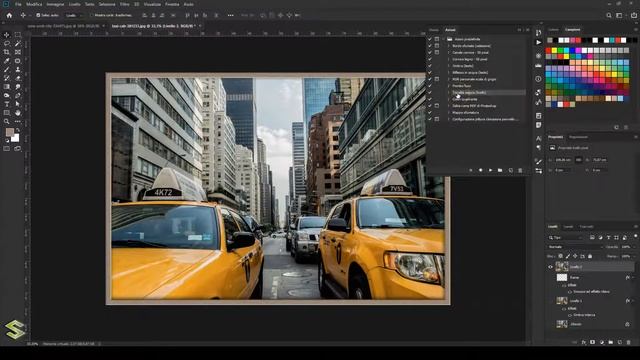Click the fx button at Layers panel bottom
This screenshot has height=360, width=640.
[x=584, y=342]
